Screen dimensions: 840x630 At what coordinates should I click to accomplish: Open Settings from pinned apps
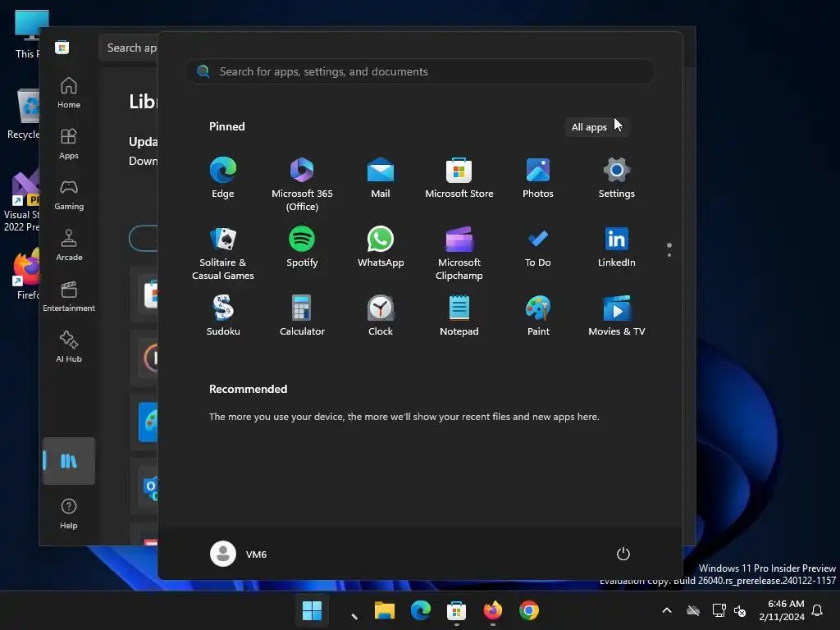pyautogui.click(x=617, y=178)
